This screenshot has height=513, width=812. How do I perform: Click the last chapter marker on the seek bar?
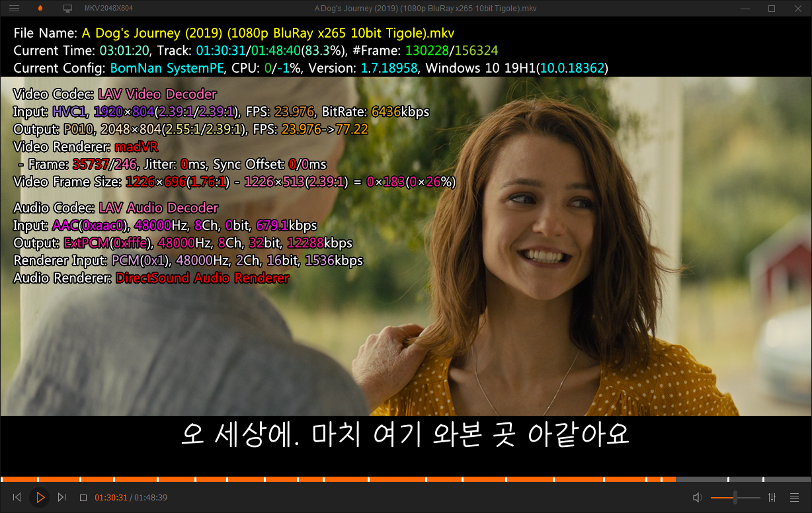(x=763, y=479)
